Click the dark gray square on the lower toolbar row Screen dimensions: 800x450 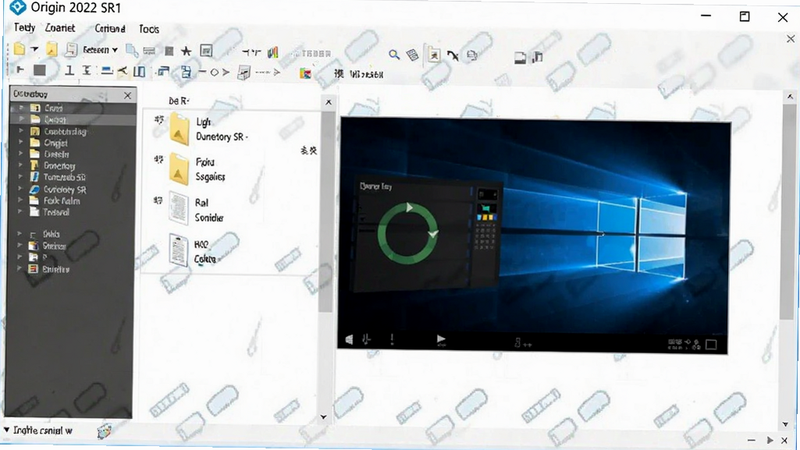point(40,70)
